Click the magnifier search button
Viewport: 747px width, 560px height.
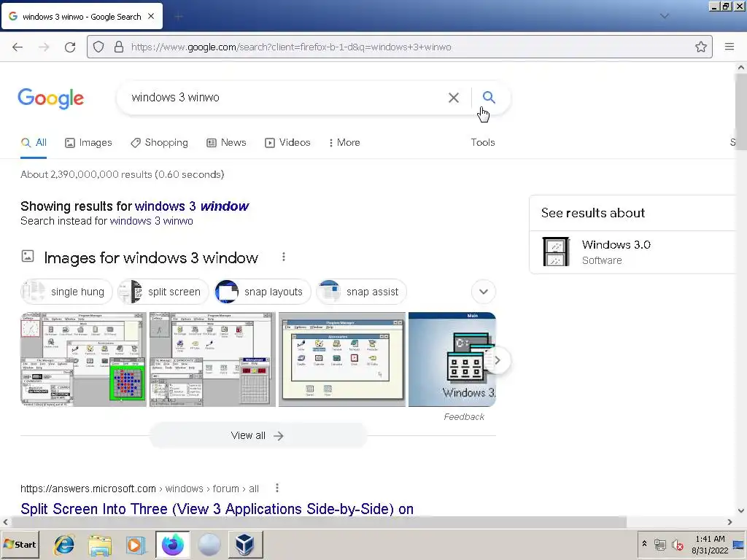[x=489, y=97]
